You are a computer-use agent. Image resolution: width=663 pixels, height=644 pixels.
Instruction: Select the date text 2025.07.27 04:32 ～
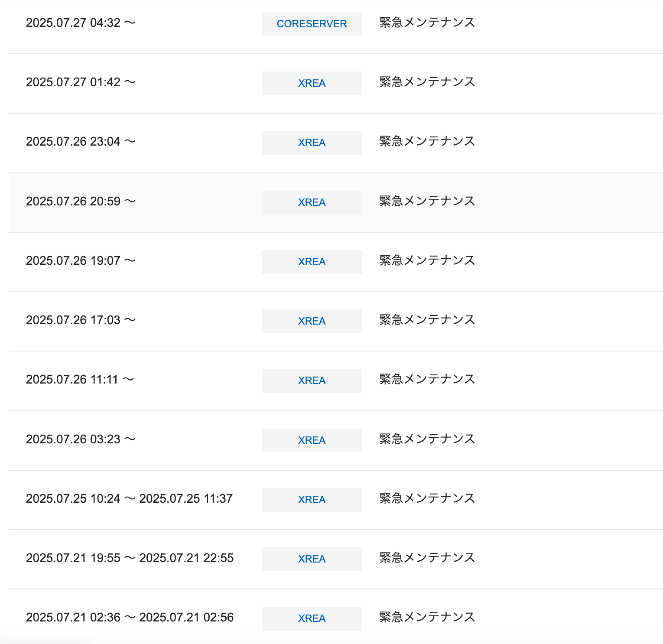[x=81, y=23]
